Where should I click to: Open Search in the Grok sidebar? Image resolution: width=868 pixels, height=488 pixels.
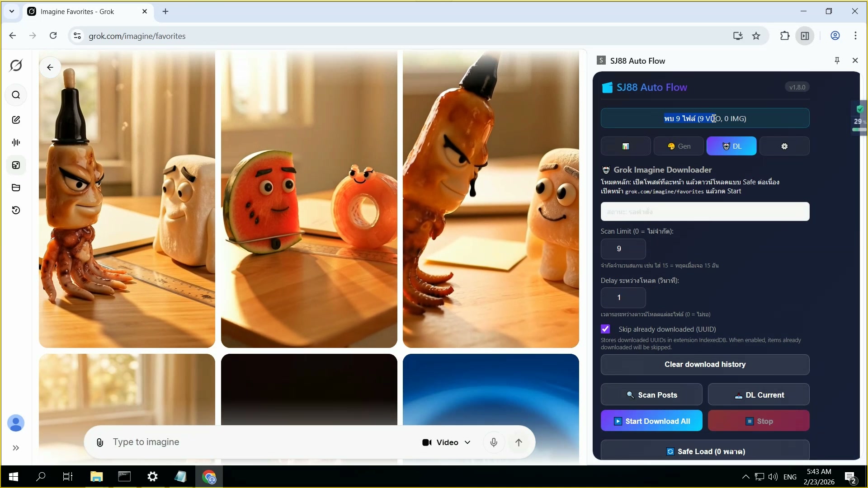pyautogui.click(x=16, y=95)
